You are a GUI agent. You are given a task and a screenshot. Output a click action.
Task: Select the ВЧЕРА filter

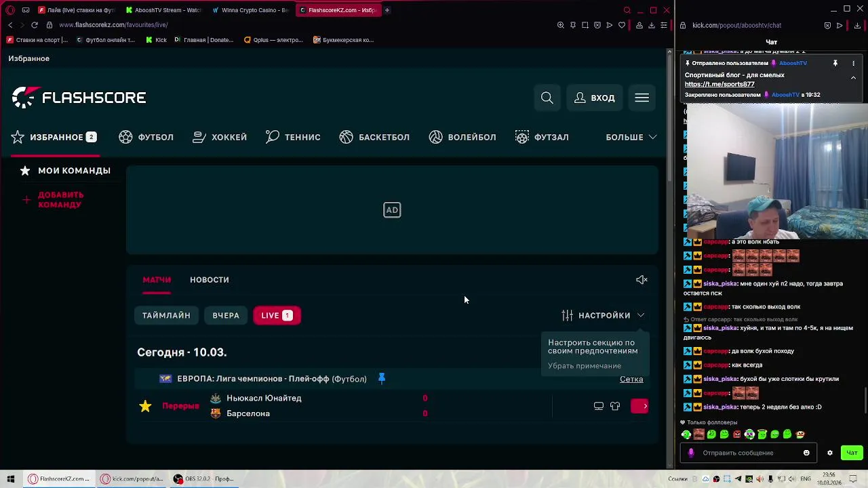(x=226, y=315)
